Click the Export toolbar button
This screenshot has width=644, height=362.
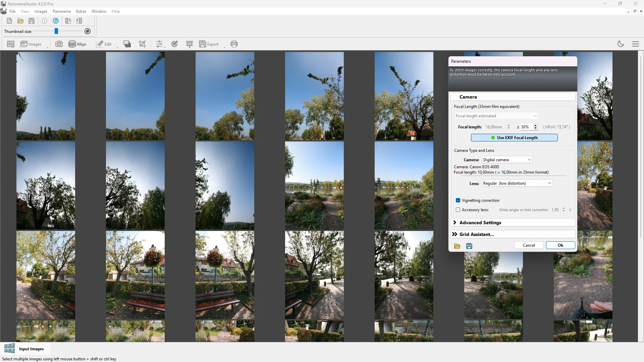pyautogui.click(x=209, y=44)
